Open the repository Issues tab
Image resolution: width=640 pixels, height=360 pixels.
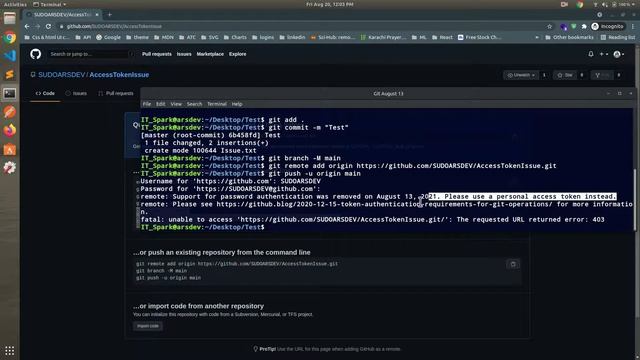(x=76, y=93)
